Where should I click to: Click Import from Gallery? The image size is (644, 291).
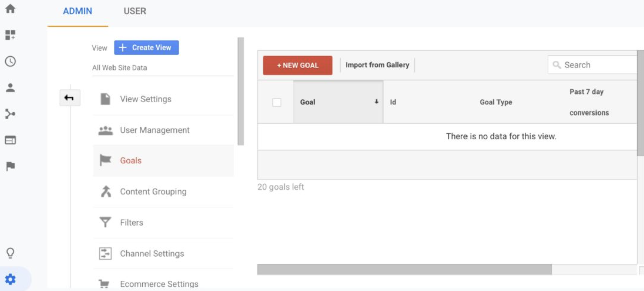pyautogui.click(x=377, y=65)
